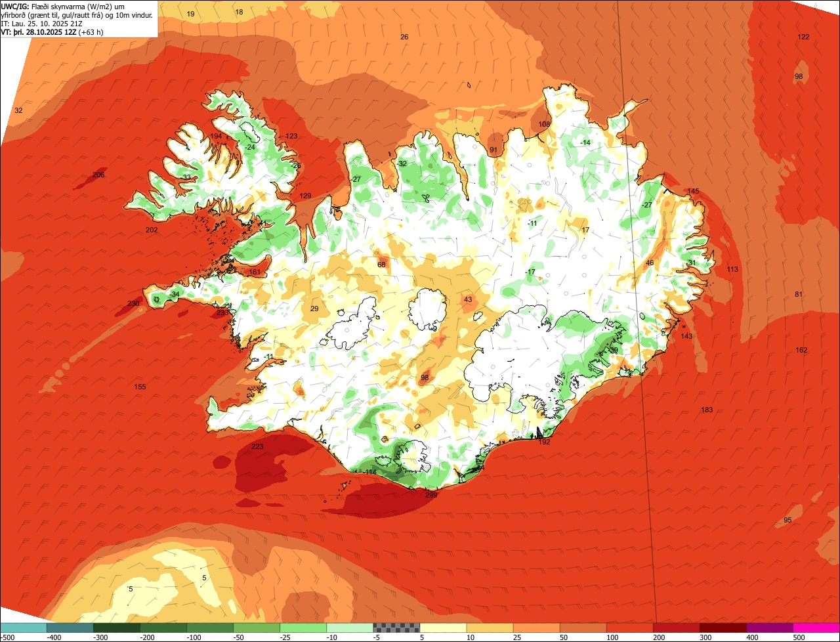This screenshot has height=642, width=840.
Task: Click the 'UWC/IG' map title text
Action: click(14, 6)
